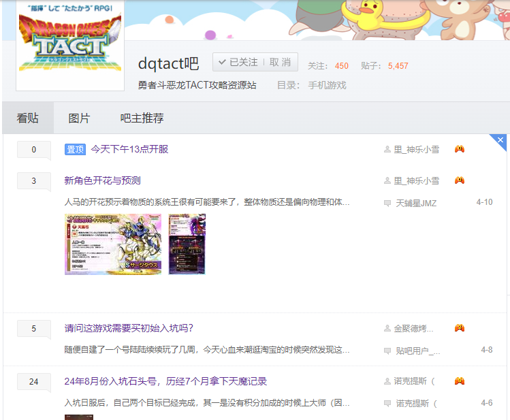Click preview text 人马的开花预示着物质的系统王
Image resolution: width=510 pixels, height=420 pixels.
[x=207, y=202]
